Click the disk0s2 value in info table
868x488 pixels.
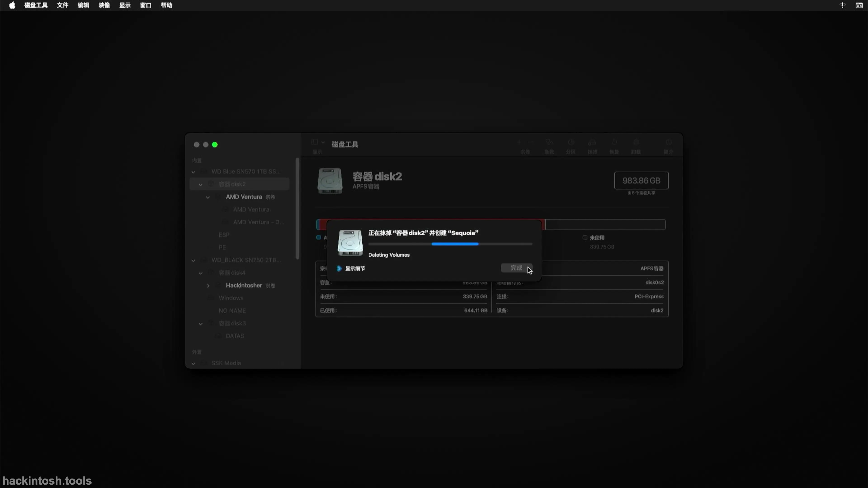point(654,282)
